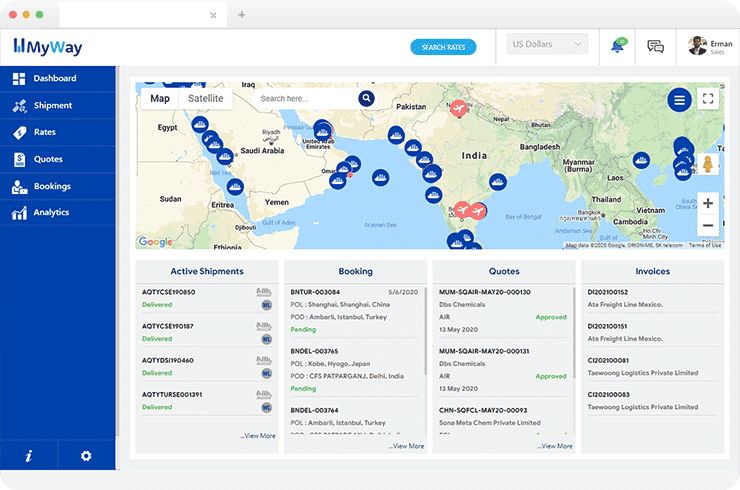
Task: Click the Bookings person icon
Action: 19,187
